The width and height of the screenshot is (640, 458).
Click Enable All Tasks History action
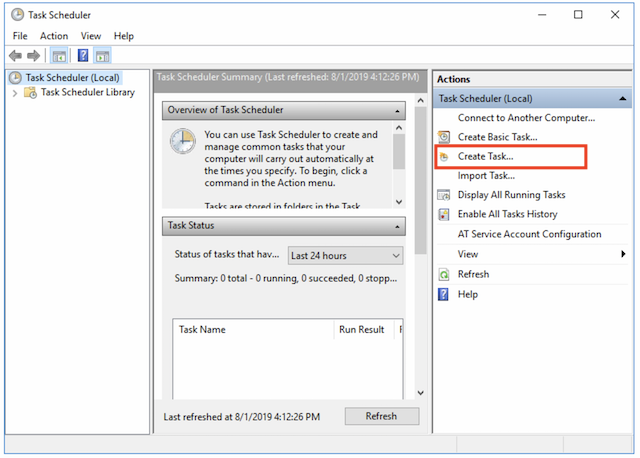[507, 214]
